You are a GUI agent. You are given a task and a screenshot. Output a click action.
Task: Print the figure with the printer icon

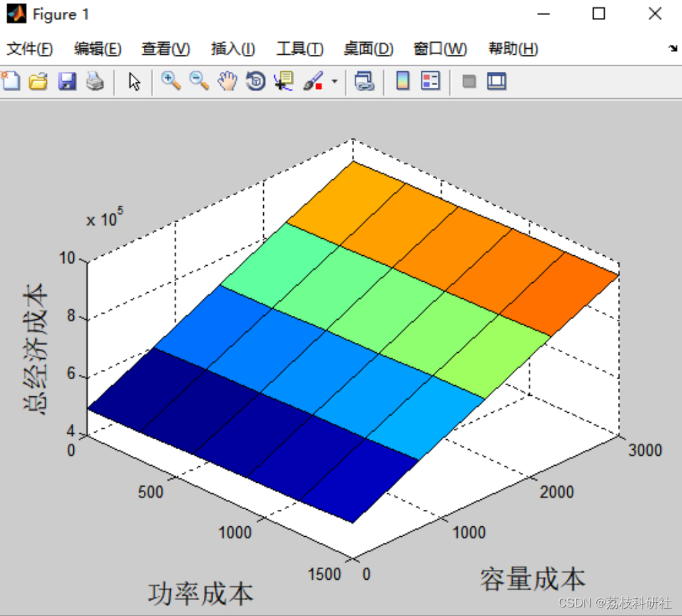coord(95,81)
